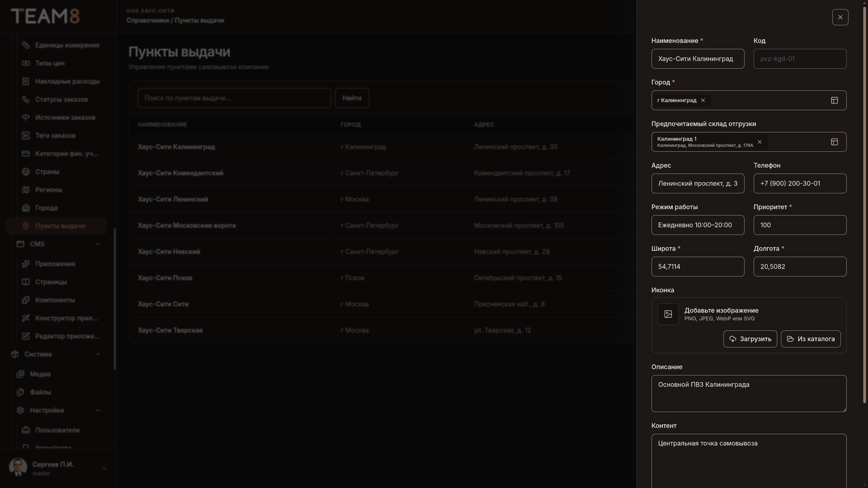The height and width of the screenshot is (488, 868).
Task: Click the Страны globe icon
Action: 25,172
